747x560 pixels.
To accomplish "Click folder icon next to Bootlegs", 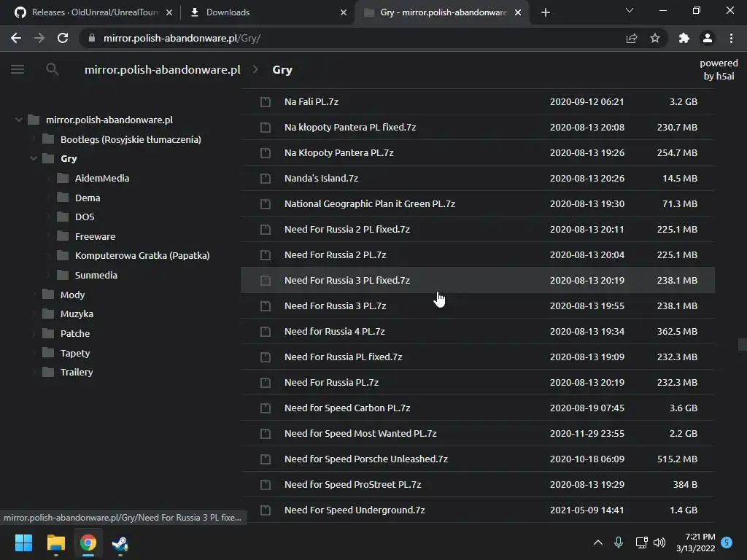I will pyautogui.click(x=48, y=139).
